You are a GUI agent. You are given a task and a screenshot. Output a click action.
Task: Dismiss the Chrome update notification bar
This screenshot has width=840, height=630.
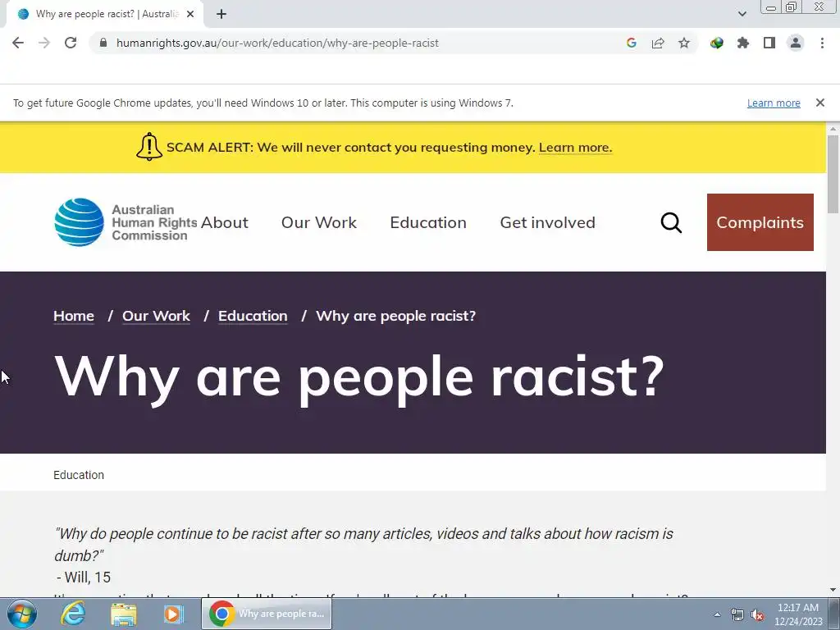819,103
